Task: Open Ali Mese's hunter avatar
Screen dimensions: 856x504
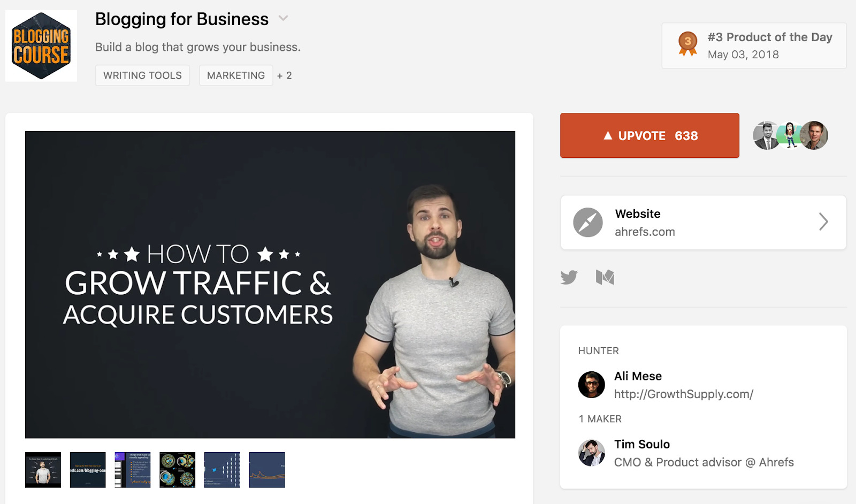Action: tap(591, 384)
